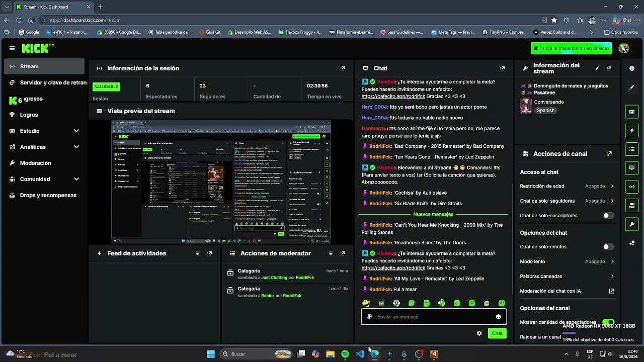Click the three-dots icon at right rail bottom

(632, 243)
